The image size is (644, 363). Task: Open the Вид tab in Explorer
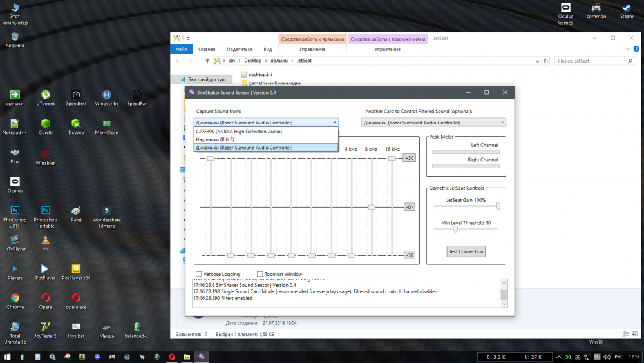[267, 49]
